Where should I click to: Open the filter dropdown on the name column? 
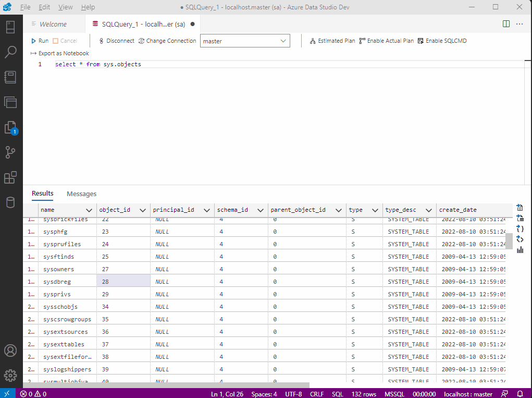[x=89, y=210]
